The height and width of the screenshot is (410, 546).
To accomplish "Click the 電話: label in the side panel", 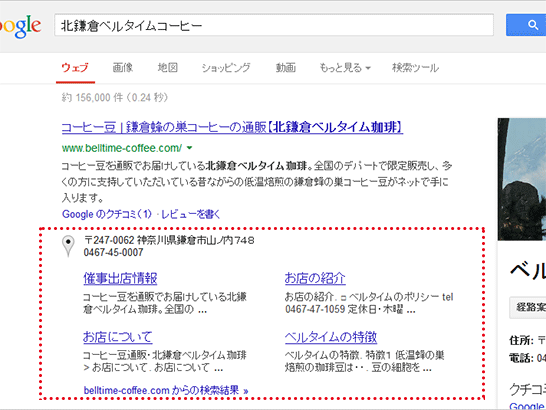I will [x=521, y=358].
